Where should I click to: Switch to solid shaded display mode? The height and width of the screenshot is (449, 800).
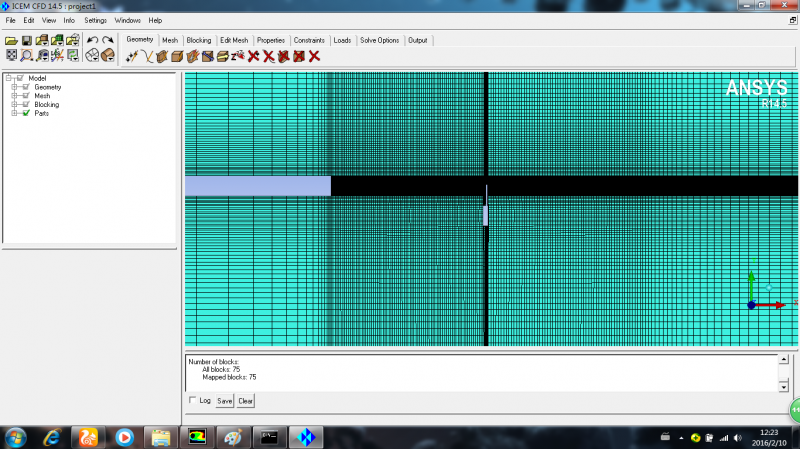[x=108, y=55]
